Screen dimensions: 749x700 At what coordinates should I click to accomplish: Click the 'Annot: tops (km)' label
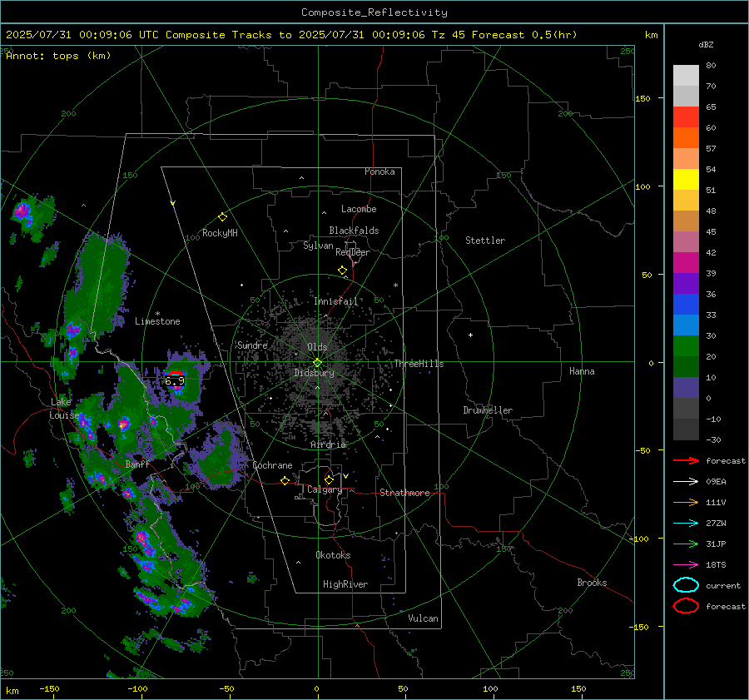(x=58, y=56)
